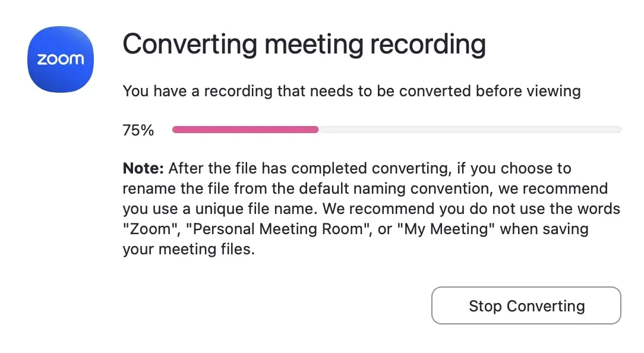This screenshot has width=644, height=353.
Task: Click the bold Note label
Action: [x=141, y=168]
